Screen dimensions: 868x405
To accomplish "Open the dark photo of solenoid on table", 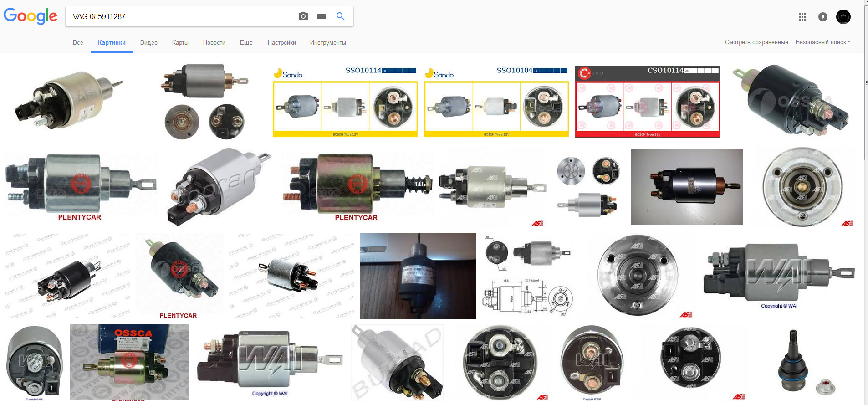I will click(418, 276).
